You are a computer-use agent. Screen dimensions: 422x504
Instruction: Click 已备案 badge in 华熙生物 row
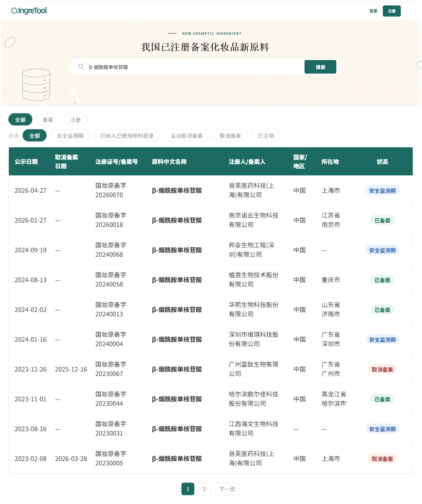(382, 310)
